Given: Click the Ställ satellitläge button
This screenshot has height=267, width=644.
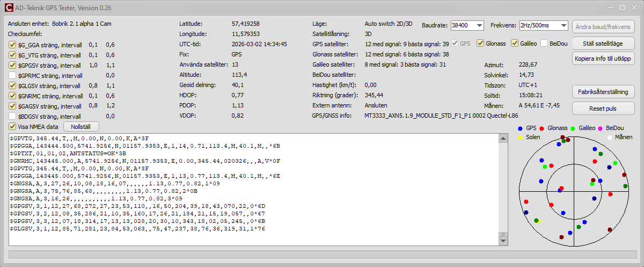Looking at the screenshot, I should click(x=604, y=43).
